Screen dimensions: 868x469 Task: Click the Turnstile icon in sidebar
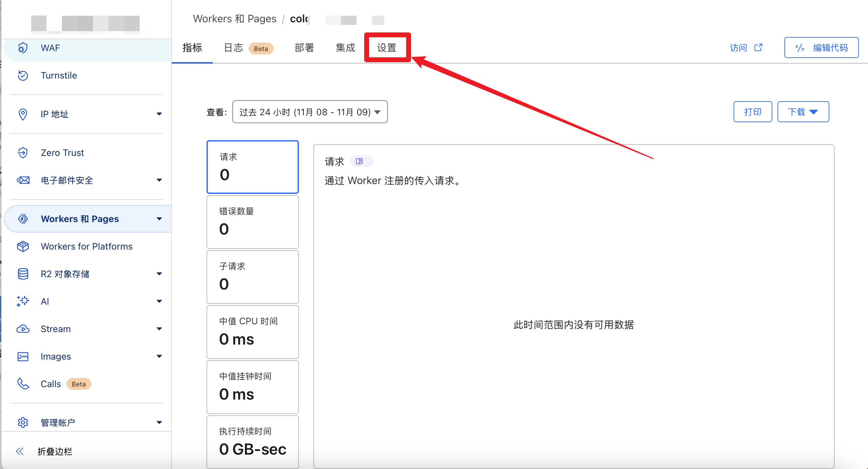click(x=23, y=75)
